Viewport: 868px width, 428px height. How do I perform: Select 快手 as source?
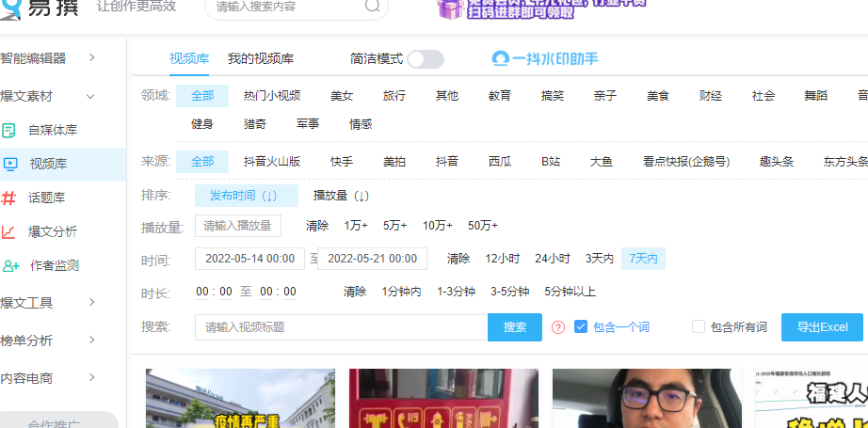click(342, 162)
